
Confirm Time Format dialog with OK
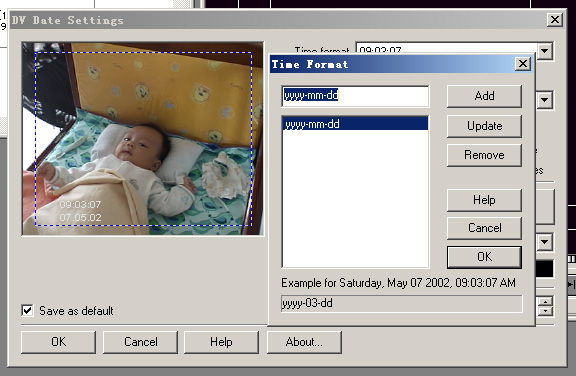484,257
